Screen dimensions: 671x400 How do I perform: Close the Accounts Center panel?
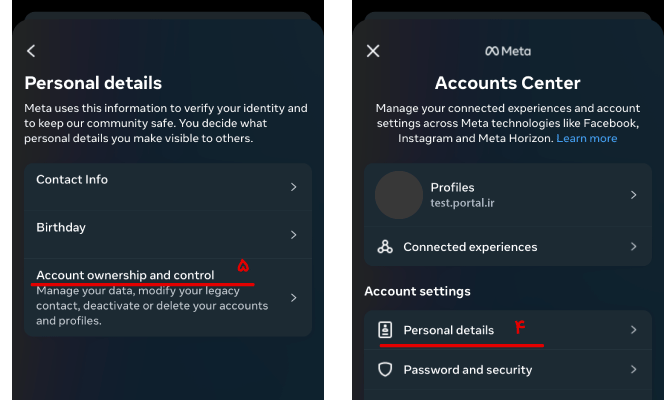pyautogui.click(x=373, y=51)
